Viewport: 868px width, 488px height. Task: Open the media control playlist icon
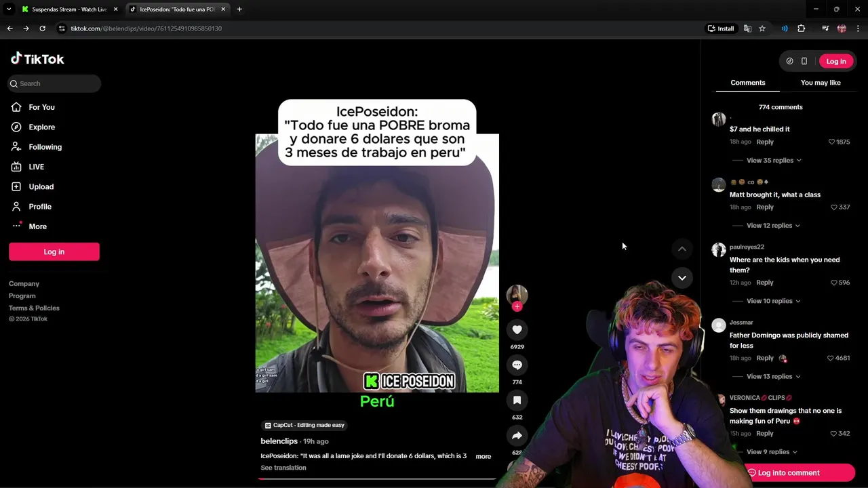click(x=825, y=28)
